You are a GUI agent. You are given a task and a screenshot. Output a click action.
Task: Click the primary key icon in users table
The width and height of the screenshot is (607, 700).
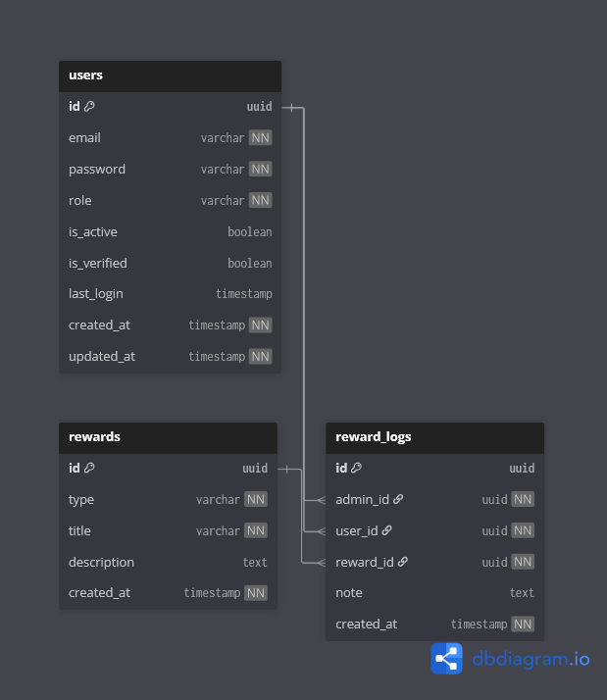click(x=89, y=106)
